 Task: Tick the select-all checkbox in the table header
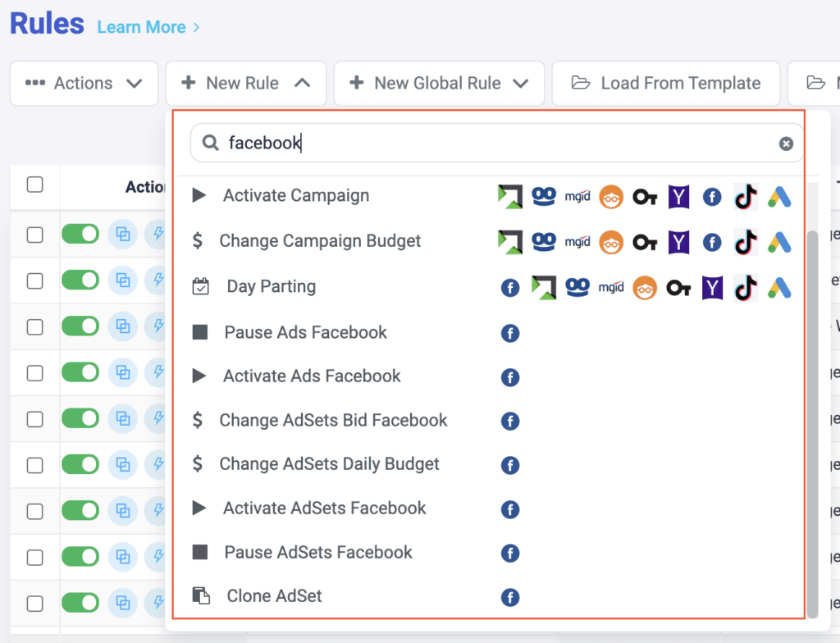click(34, 185)
